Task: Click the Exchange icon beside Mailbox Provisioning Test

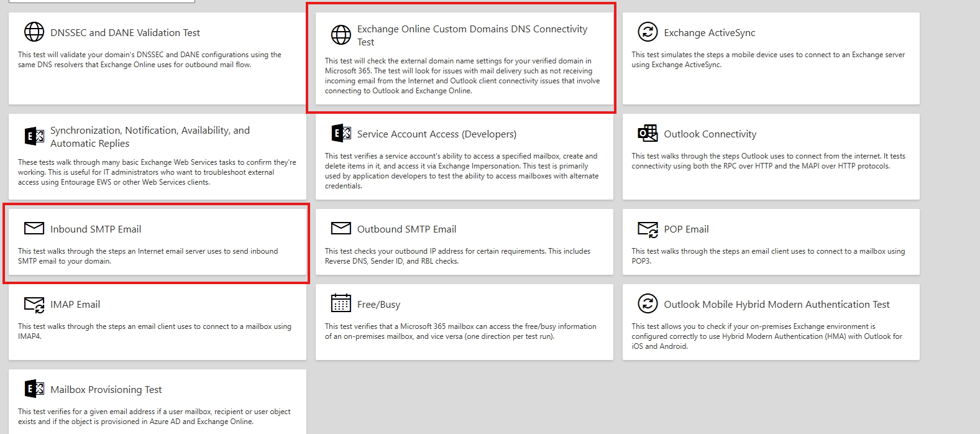Action: [34, 389]
